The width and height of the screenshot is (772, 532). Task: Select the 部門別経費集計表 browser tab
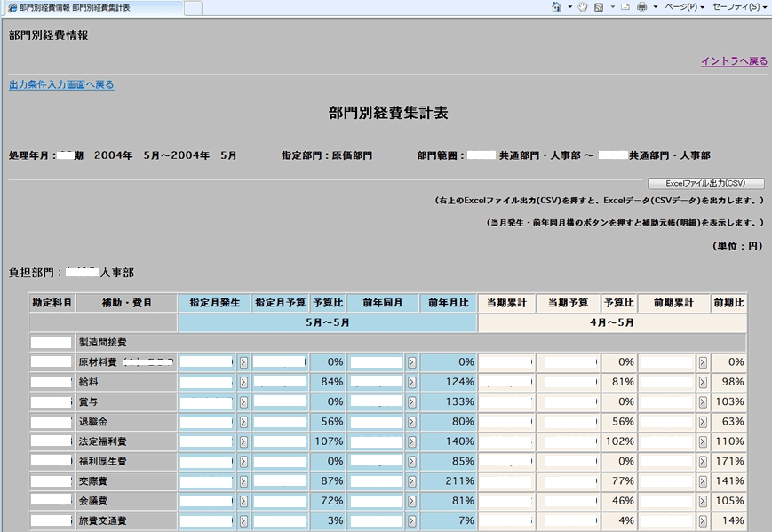pyautogui.click(x=93, y=8)
